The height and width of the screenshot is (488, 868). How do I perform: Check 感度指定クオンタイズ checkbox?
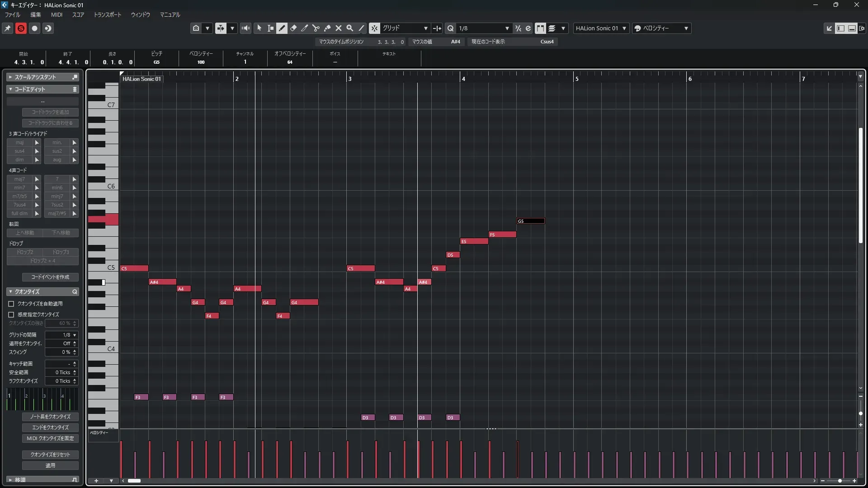[11, 314]
